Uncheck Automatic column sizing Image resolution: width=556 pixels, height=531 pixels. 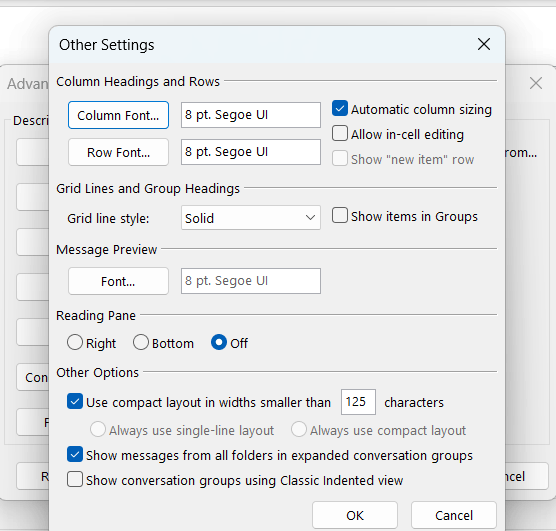[340, 109]
